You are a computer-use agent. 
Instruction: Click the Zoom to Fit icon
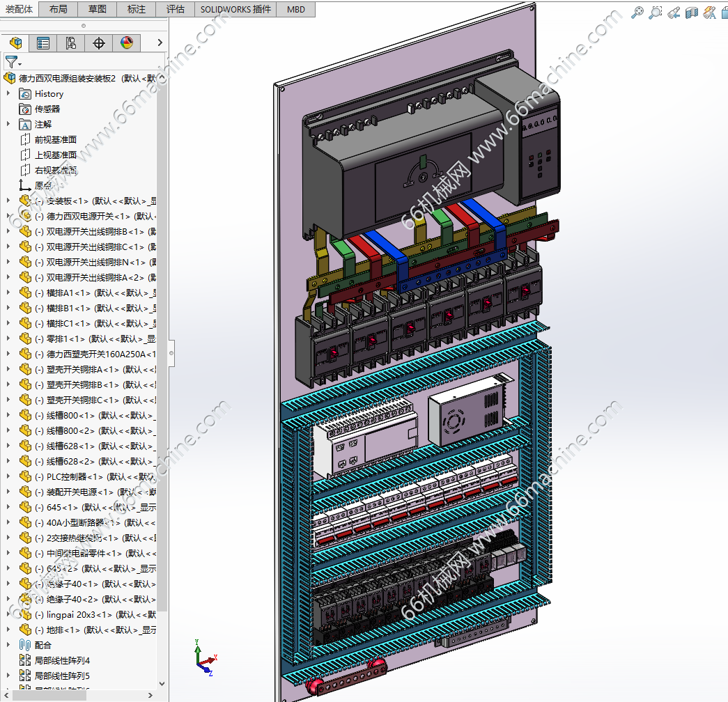637,12
